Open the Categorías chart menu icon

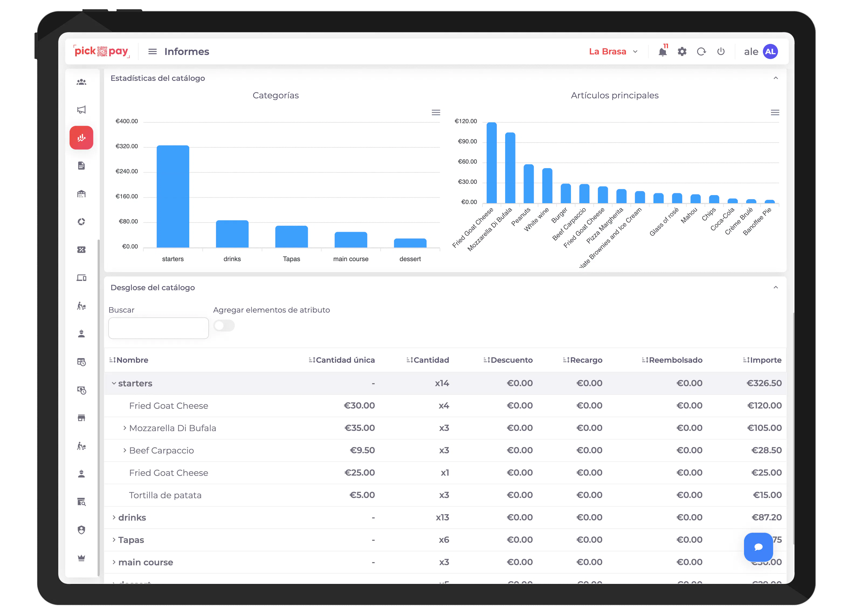tap(436, 113)
